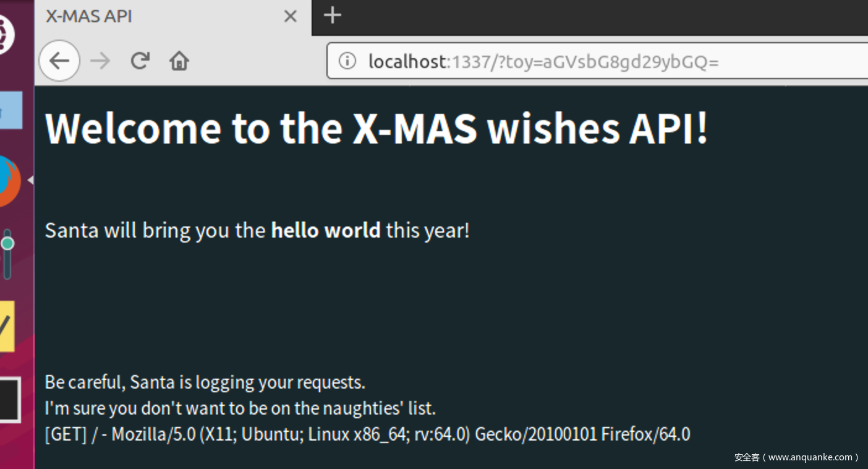The image size is (868, 469).
Task: Open the yellow notes icon in the dock
Action: (x=6, y=326)
